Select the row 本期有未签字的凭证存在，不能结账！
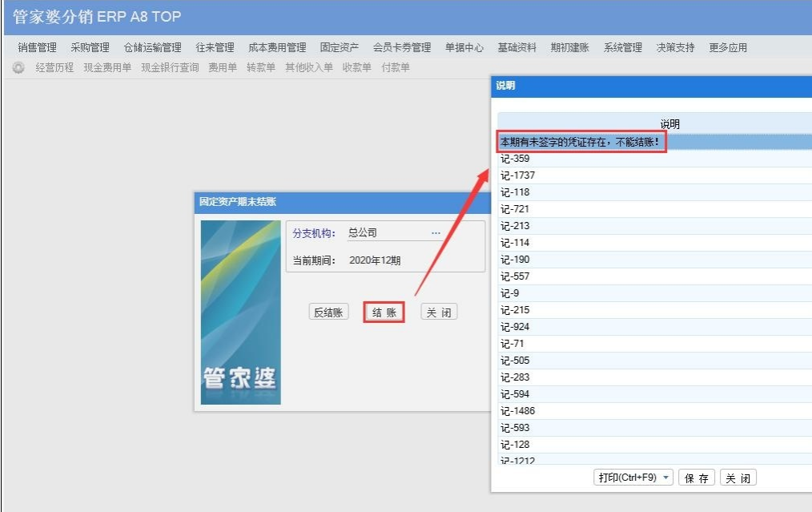 654,142
